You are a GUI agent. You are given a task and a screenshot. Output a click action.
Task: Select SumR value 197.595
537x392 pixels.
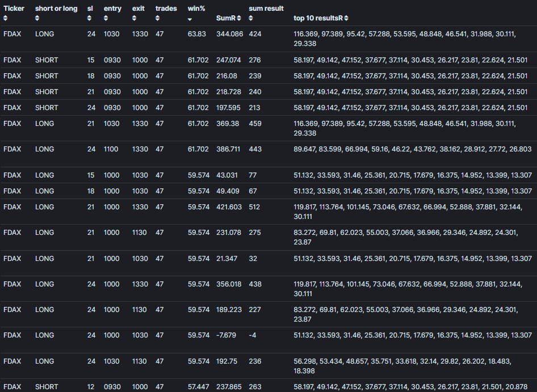pos(228,107)
